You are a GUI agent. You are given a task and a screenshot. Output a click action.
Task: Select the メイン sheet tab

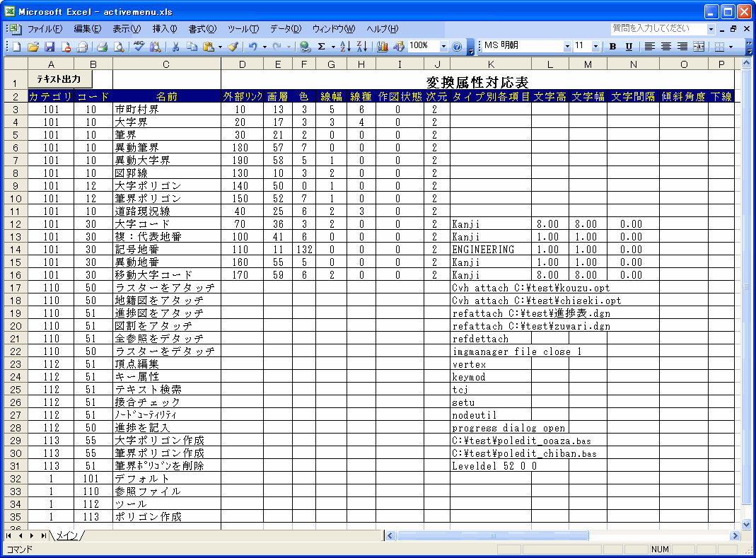pyautogui.click(x=66, y=536)
